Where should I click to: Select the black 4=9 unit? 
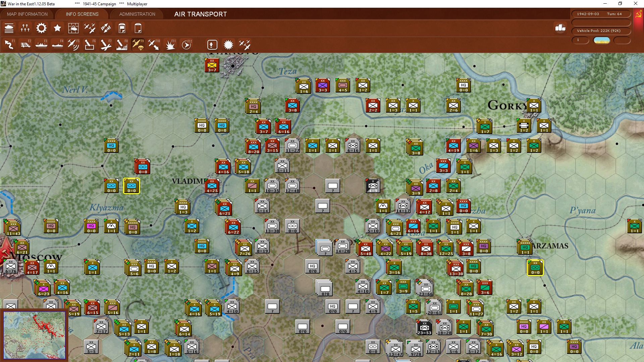[373, 186]
